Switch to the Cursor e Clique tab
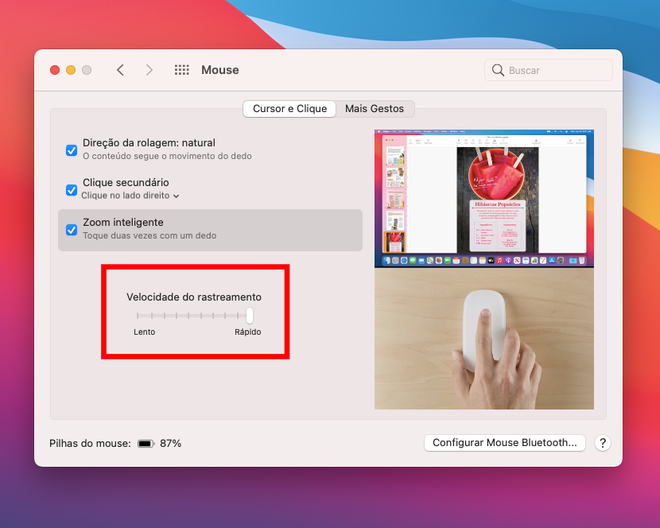This screenshot has width=660, height=528. click(x=290, y=109)
